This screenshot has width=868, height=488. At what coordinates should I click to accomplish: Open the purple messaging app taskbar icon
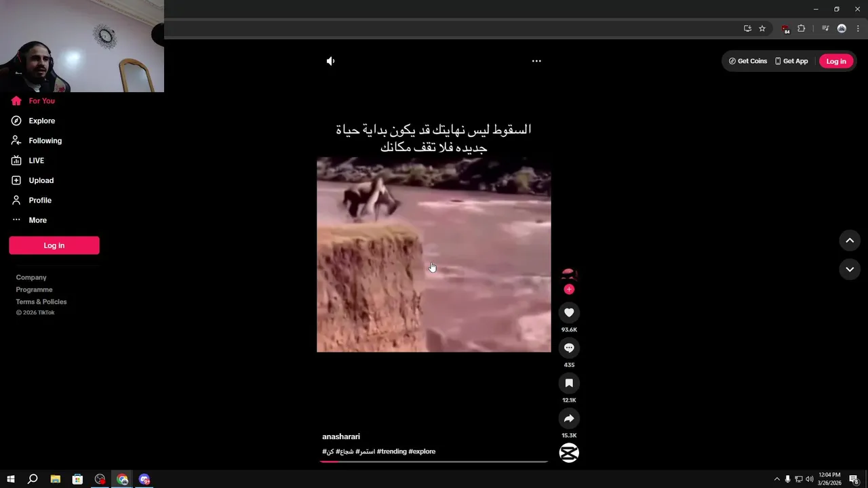coord(144,479)
